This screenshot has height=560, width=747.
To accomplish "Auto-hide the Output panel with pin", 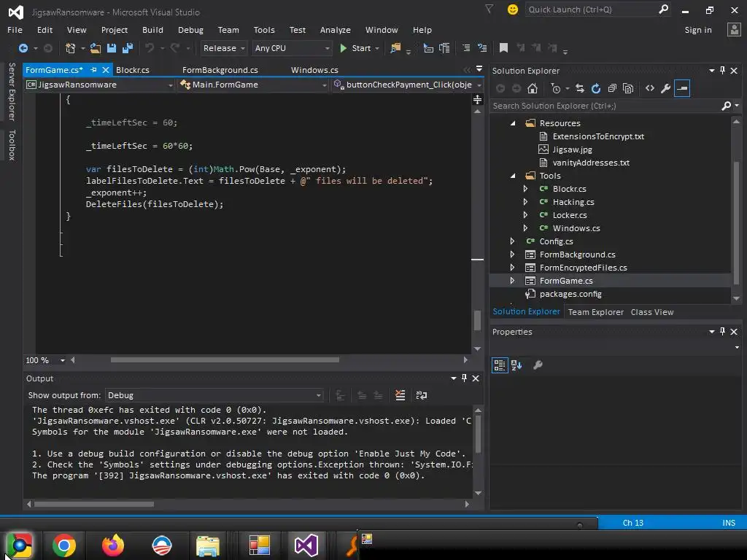I will click(465, 378).
